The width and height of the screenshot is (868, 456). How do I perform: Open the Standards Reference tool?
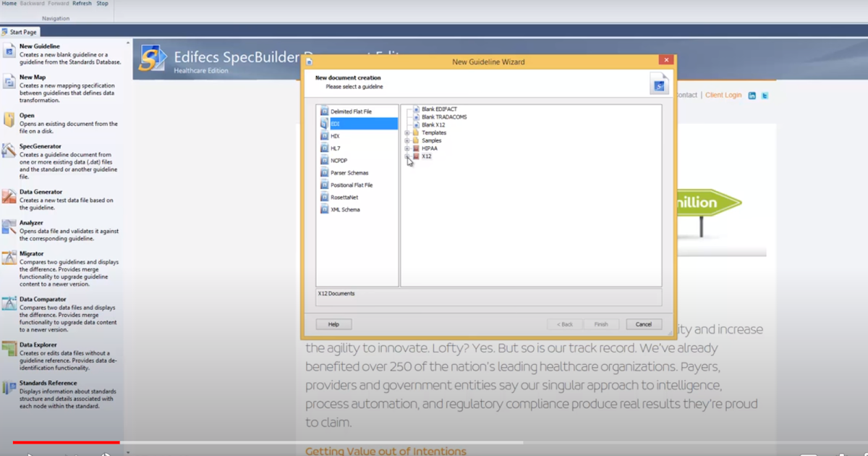tap(10, 384)
